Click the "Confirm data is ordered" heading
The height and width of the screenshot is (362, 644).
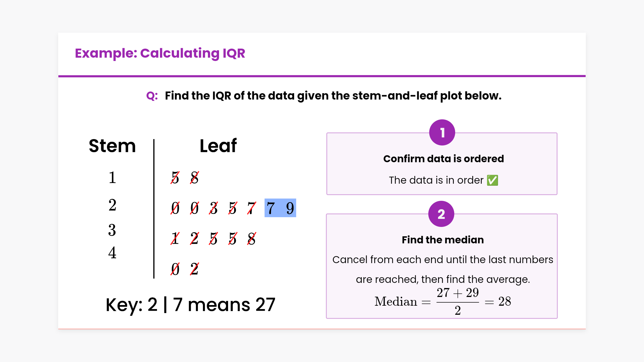pyautogui.click(x=443, y=159)
